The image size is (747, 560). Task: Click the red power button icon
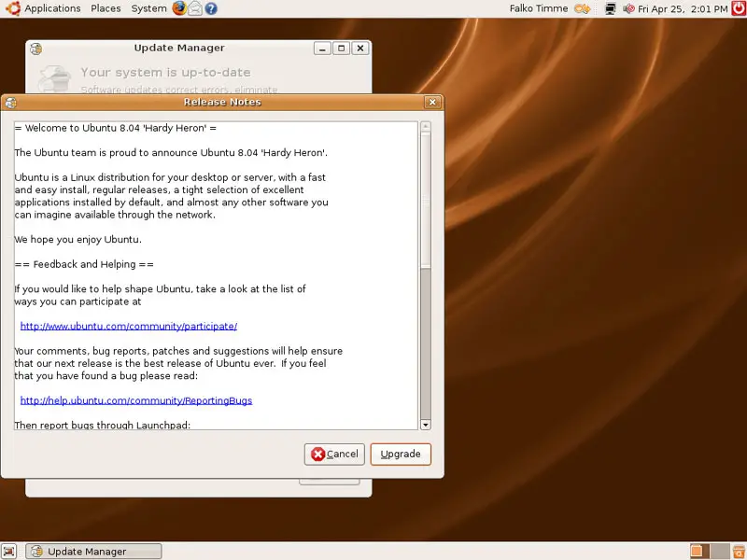coord(739,8)
